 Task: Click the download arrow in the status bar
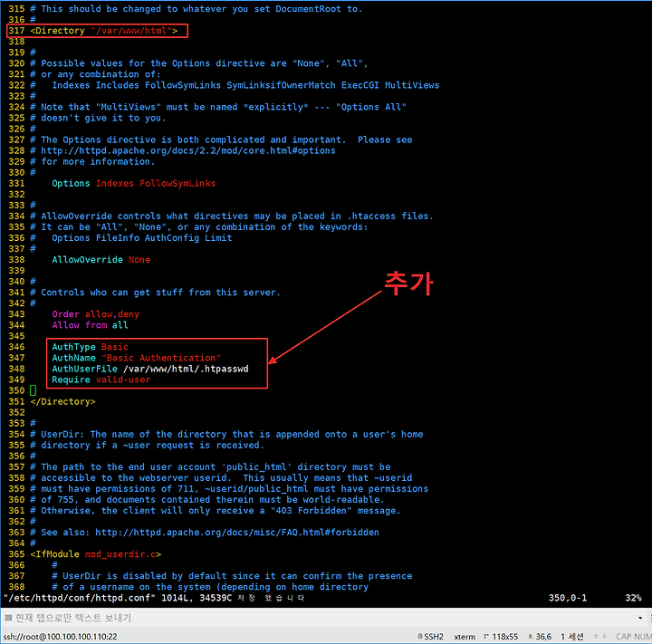[x=604, y=637]
